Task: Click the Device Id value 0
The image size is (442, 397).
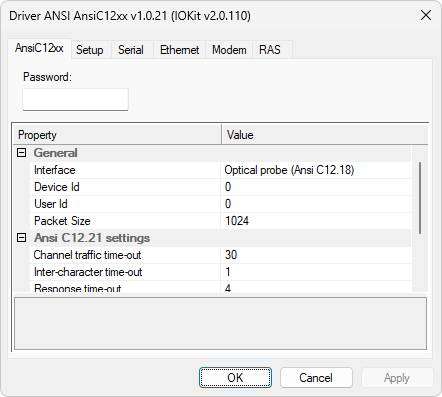Action: pos(228,187)
